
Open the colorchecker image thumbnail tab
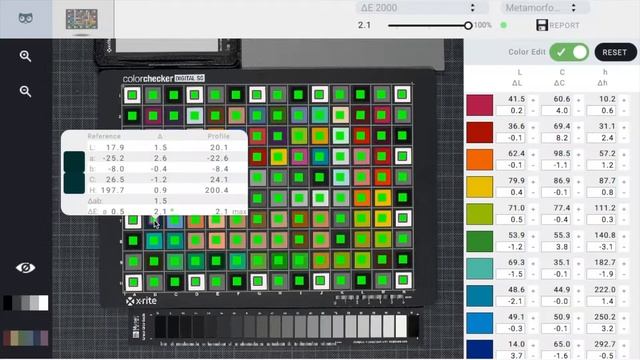pyautogui.click(x=82, y=19)
